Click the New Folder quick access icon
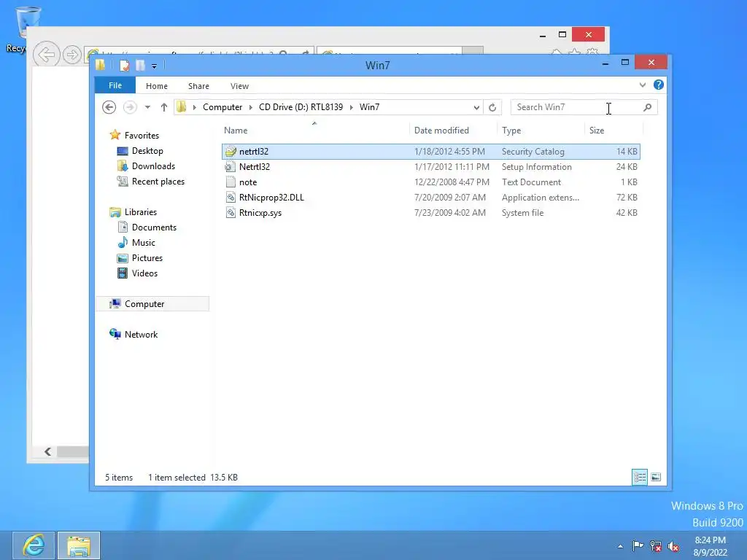 click(x=141, y=65)
